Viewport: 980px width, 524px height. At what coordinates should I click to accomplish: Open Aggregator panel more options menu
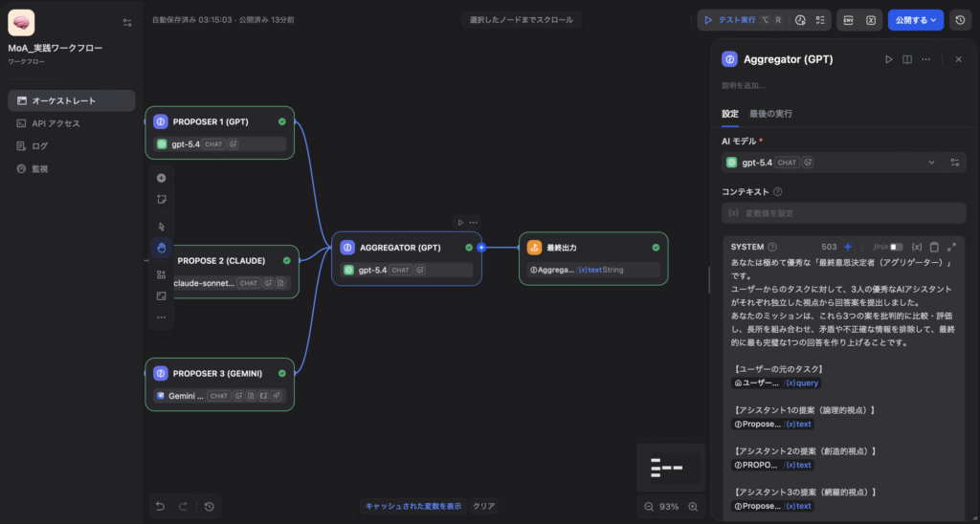tap(926, 59)
